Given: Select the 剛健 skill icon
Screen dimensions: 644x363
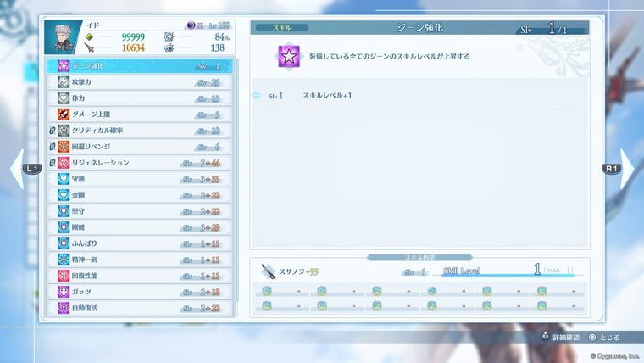Looking at the screenshot, I should click(x=64, y=227).
